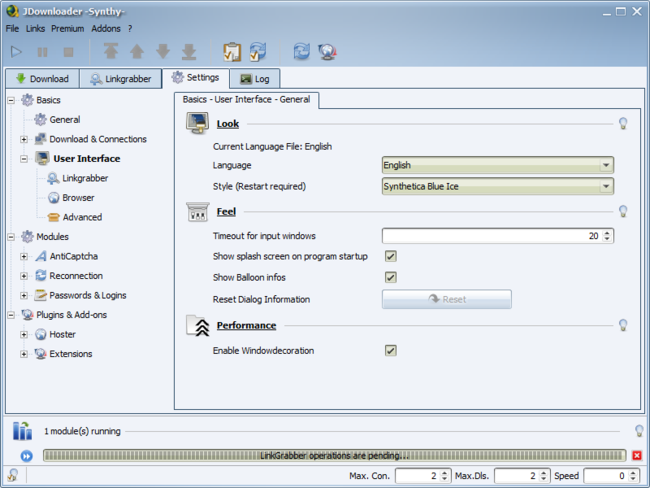The width and height of the screenshot is (650, 488).
Task: Open the ? help menu
Action: pos(130,29)
